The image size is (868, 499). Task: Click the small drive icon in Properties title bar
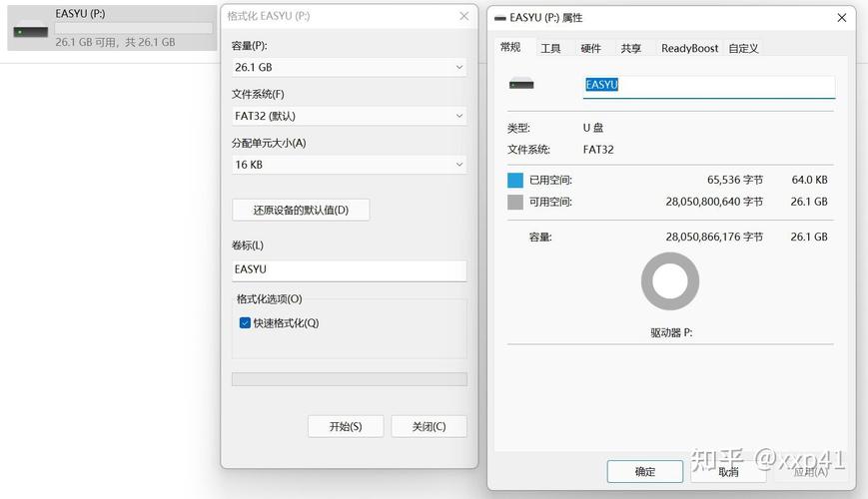pos(499,18)
